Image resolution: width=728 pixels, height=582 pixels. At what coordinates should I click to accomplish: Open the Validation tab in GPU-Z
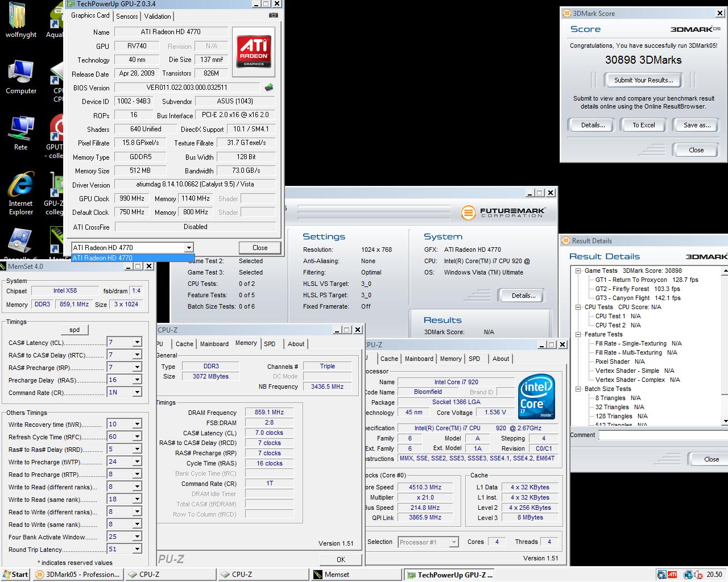(158, 16)
